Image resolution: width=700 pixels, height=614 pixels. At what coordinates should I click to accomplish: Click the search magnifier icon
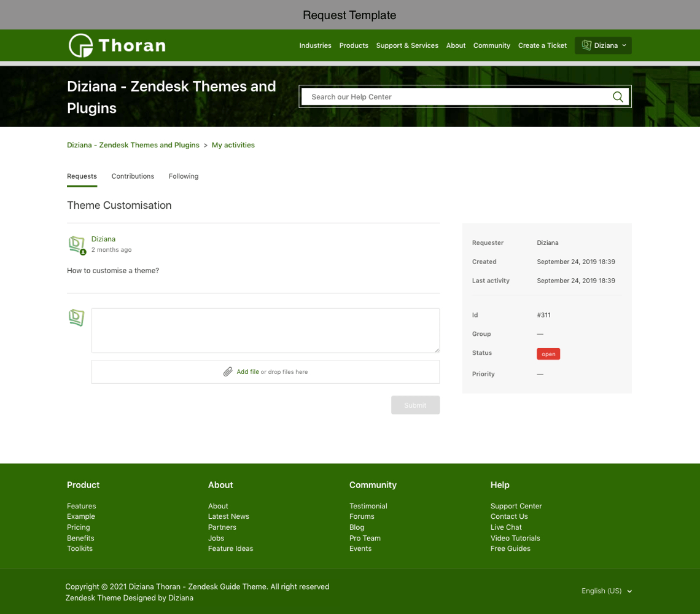618,97
